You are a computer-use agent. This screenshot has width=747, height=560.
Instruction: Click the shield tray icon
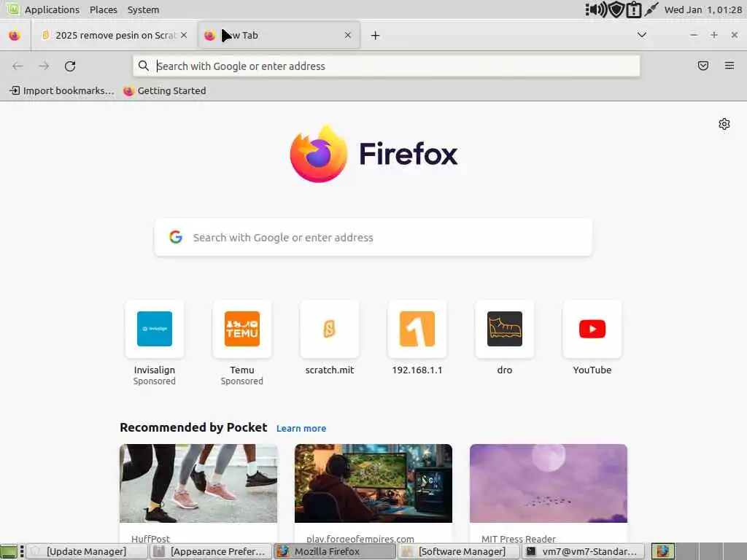[616, 9]
